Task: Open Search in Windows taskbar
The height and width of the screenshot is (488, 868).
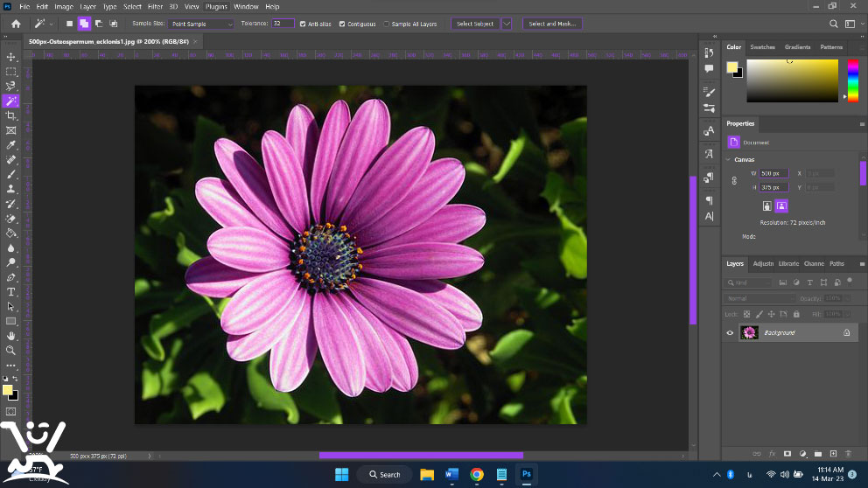Action: click(x=385, y=474)
